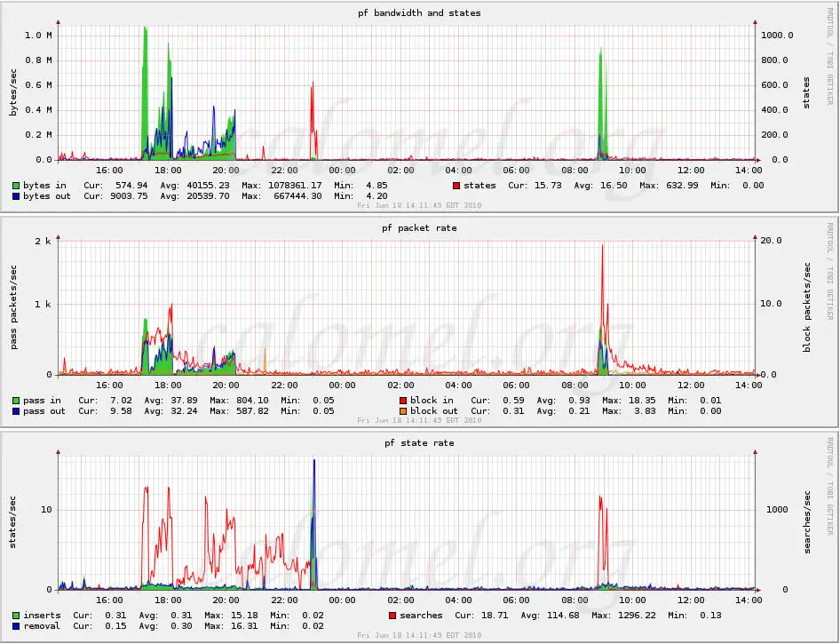Click the inserts Max value 15.18
This screenshot has height=644, width=840.
coord(244,615)
